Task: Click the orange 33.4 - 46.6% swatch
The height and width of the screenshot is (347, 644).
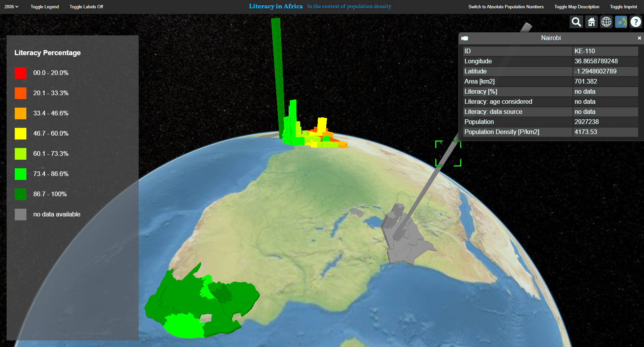Action: coord(21,113)
